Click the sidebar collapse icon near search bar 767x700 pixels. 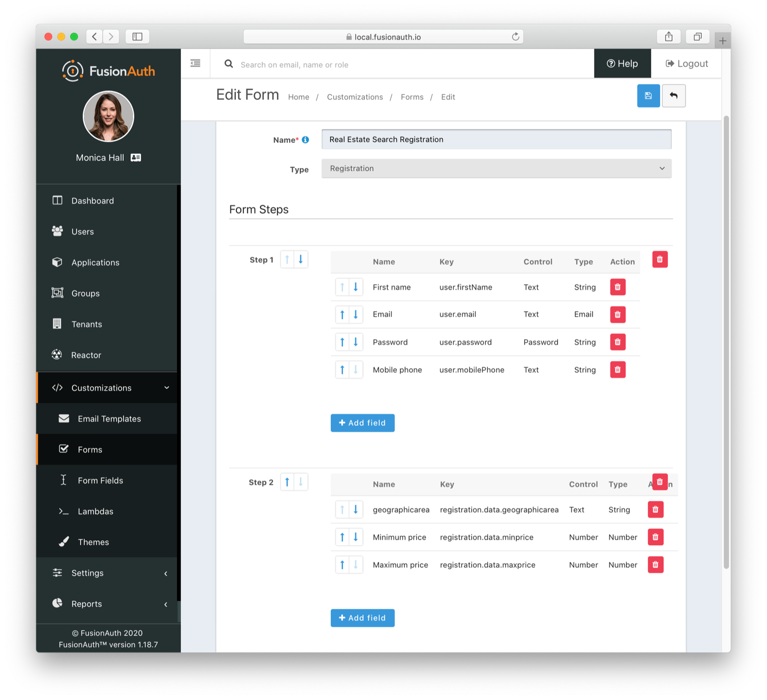tap(195, 63)
